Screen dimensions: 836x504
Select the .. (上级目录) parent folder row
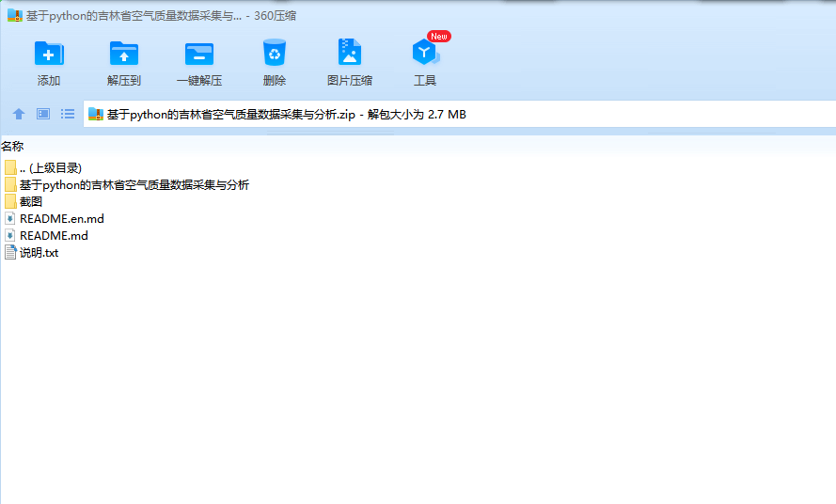tap(43, 168)
